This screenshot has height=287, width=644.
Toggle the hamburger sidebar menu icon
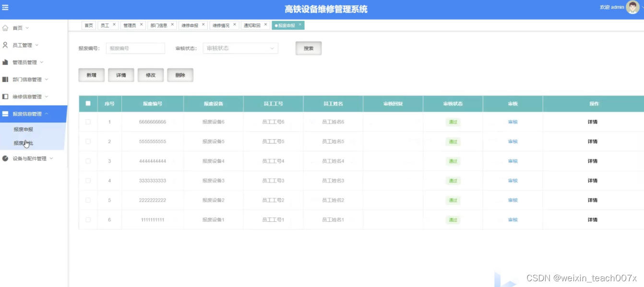(5, 8)
